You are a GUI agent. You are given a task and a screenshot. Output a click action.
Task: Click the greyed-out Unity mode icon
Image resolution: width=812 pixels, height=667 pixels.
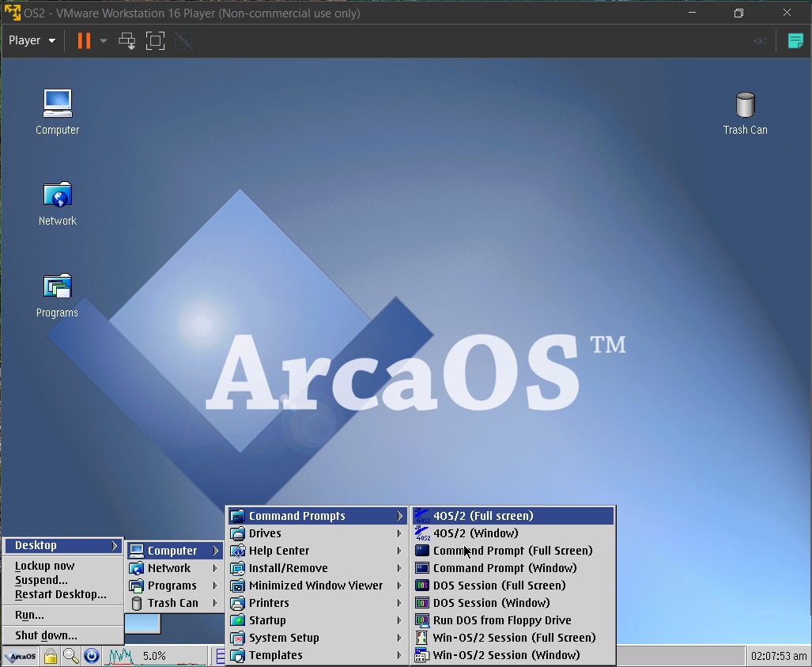(x=184, y=40)
